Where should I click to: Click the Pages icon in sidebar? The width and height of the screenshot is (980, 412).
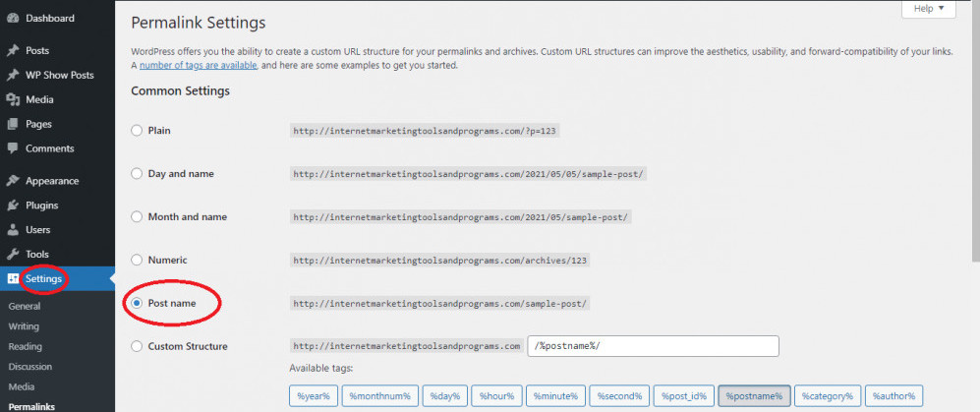point(13,124)
